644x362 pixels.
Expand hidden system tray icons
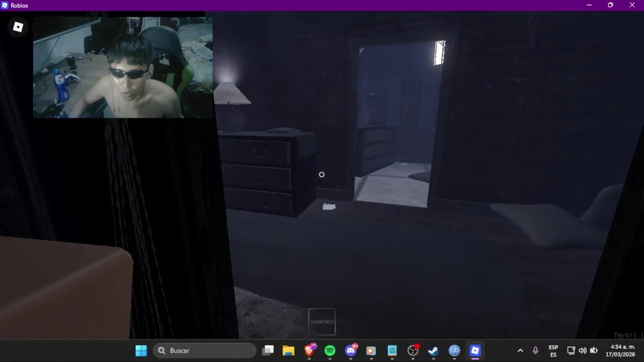coord(520,350)
